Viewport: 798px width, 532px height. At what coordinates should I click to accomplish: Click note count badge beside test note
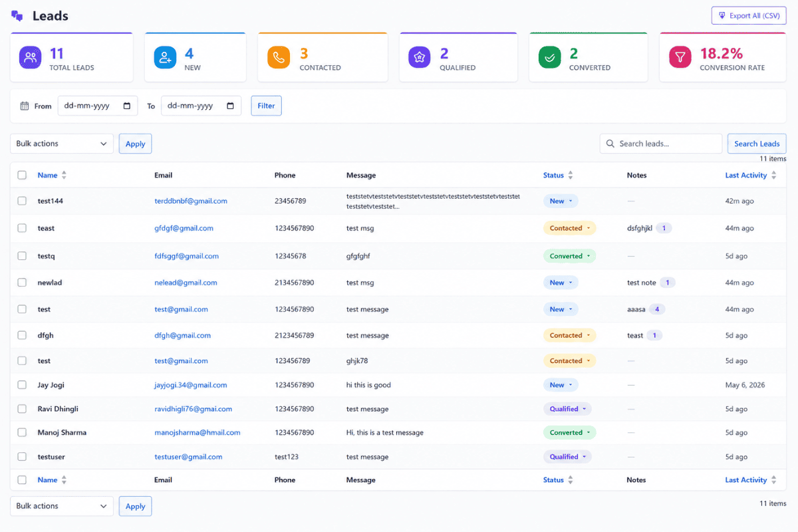click(668, 283)
